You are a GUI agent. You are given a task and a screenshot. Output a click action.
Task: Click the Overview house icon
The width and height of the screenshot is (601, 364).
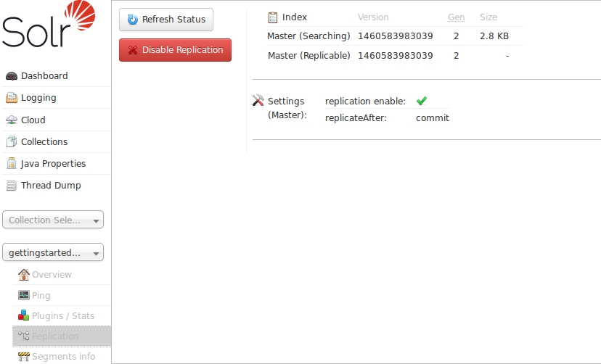tap(24, 275)
